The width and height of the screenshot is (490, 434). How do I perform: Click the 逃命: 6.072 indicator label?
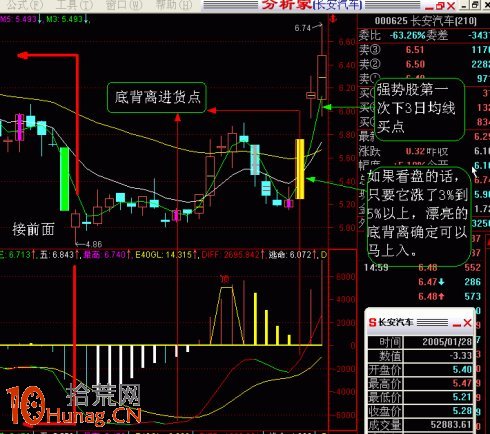point(293,255)
